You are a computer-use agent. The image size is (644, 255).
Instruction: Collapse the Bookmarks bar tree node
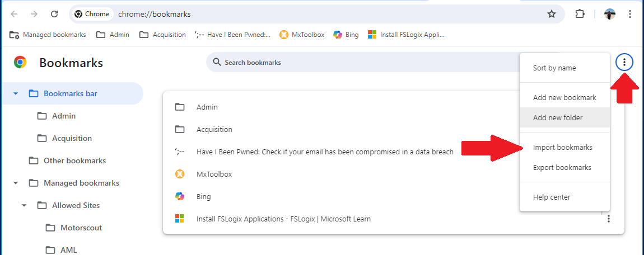coord(16,93)
